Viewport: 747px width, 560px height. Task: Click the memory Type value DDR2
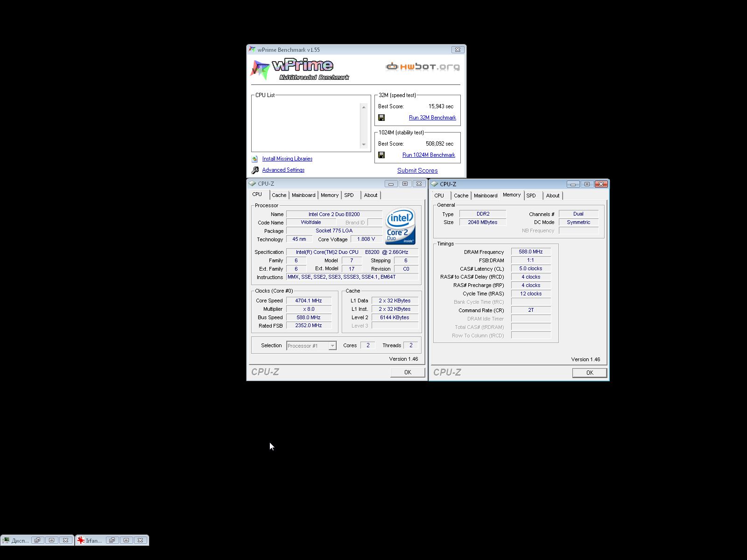coord(483,214)
